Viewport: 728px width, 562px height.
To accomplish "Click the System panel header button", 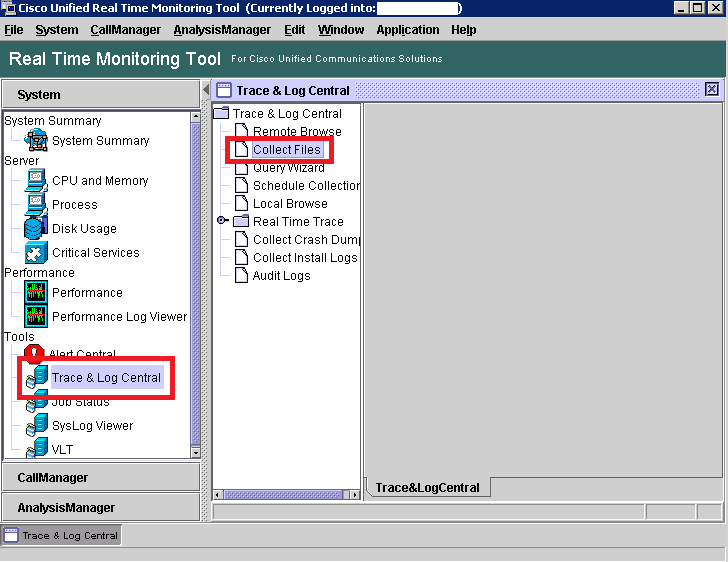I will point(101,94).
